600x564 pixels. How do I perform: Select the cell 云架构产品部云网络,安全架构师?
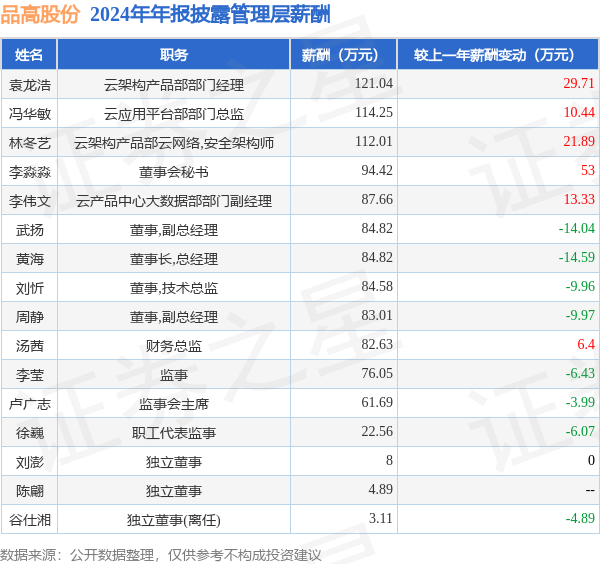(174, 143)
